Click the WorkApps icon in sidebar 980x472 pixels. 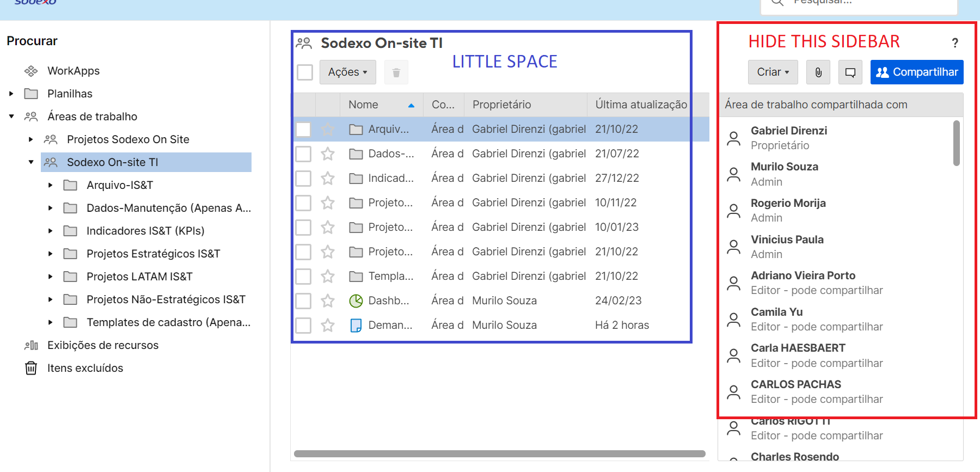click(x=31, y=71)
